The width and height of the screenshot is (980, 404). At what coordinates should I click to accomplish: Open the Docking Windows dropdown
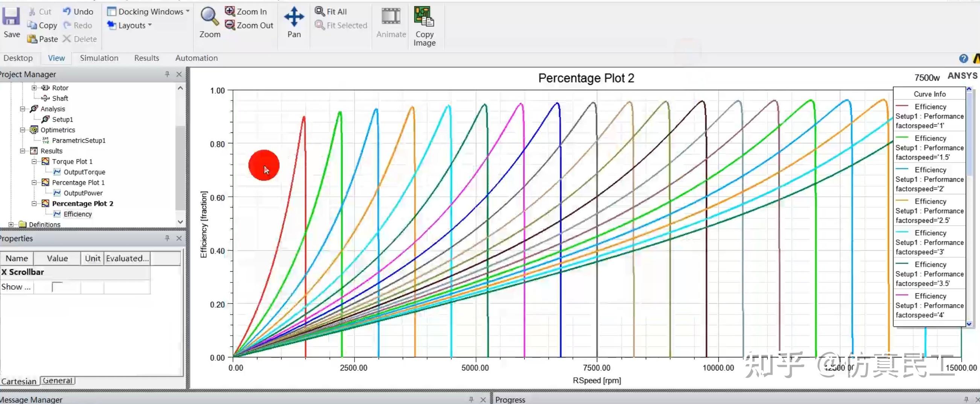click(148, 11)
